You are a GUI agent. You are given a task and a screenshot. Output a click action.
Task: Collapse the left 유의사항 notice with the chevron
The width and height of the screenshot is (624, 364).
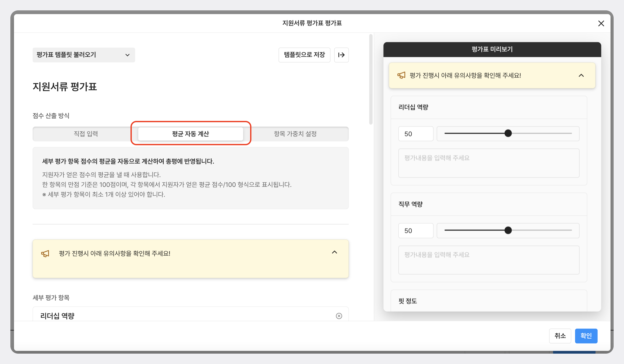pyautogui.click(x=335, y=252)
